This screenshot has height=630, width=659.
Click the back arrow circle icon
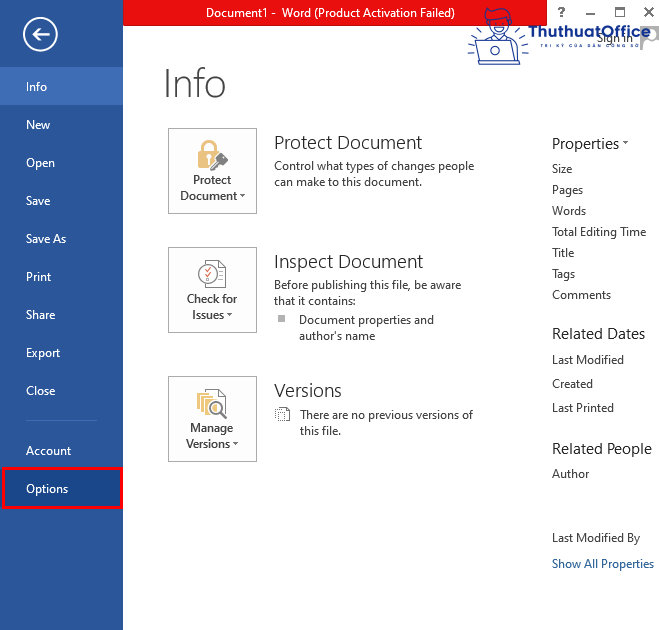41,35
